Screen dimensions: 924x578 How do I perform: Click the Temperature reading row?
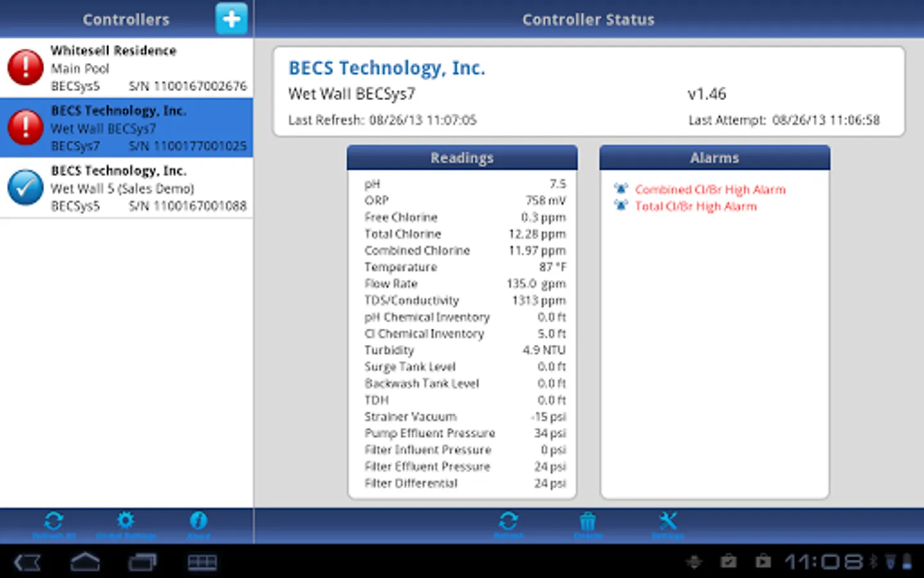click(465, 267)
